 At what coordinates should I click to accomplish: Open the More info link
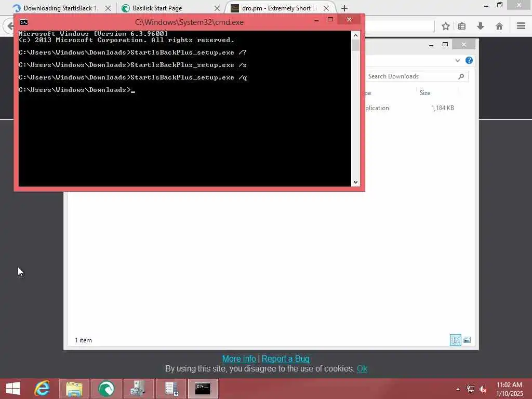(239, 358)
